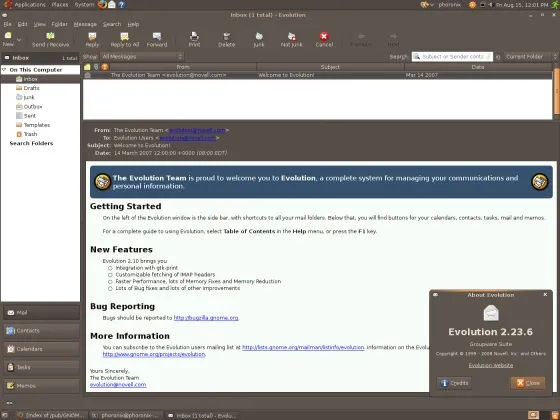The image size is (560, 420).
Task: Open the Edit menu
Action: [22, 24]
